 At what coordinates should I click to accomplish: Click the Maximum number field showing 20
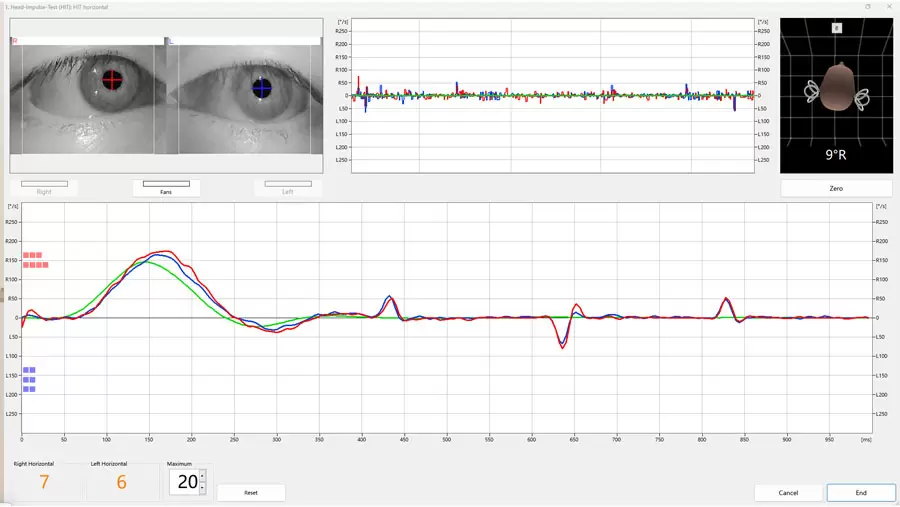(187, 482)
